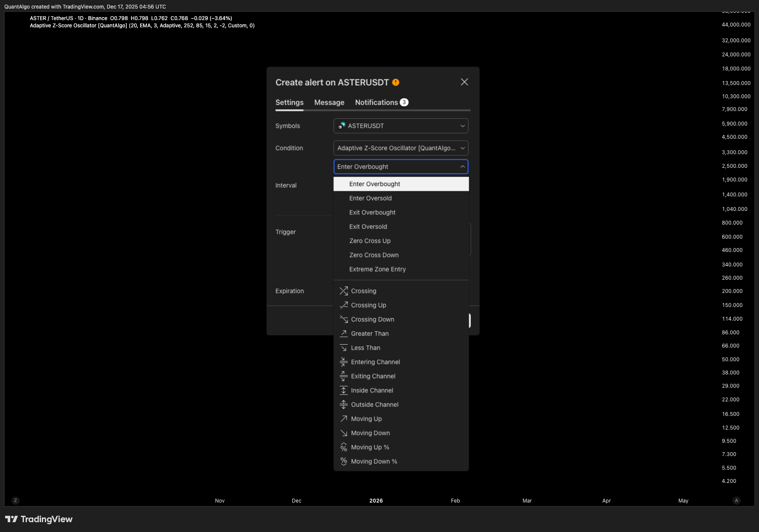Click the ASTERUSDT coin icon in Symbols field
Screen dimensions: 759x532
(342, 126)
